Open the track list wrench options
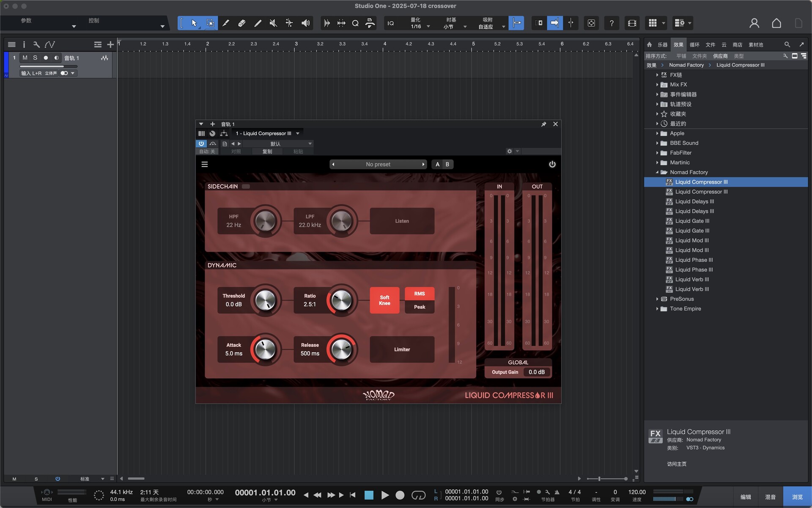 click(x=36, y=44)
